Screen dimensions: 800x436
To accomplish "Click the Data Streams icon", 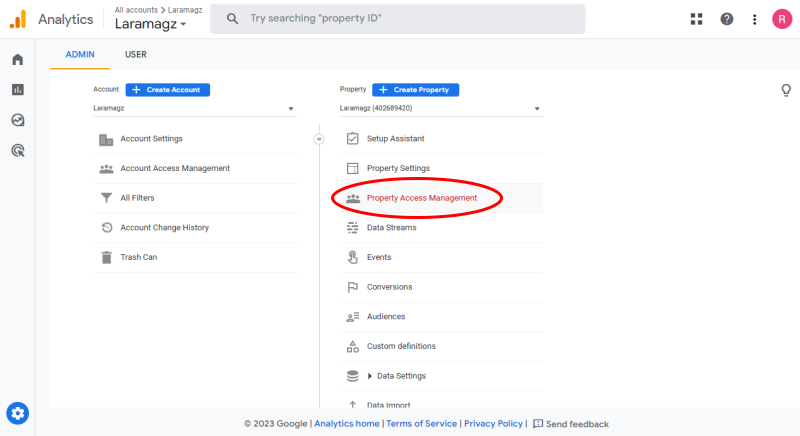I will click(x=353, y=227).
